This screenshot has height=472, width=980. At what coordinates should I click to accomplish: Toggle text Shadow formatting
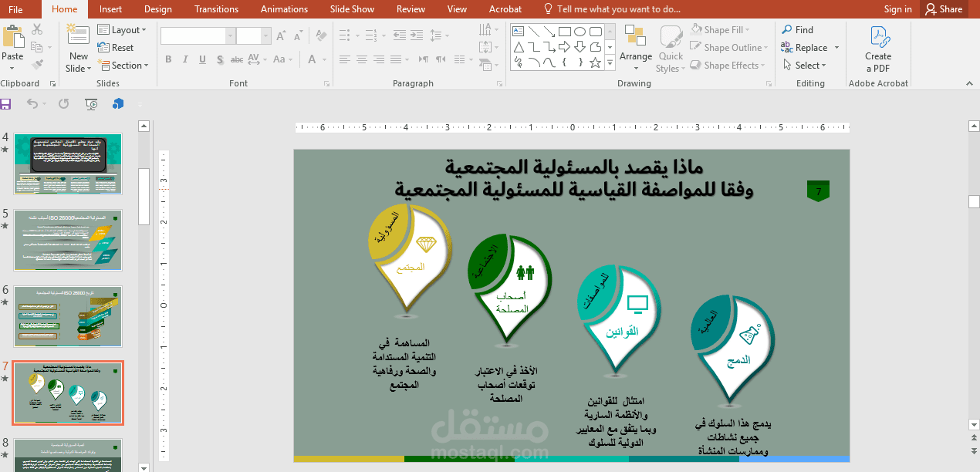coord(220,60)
